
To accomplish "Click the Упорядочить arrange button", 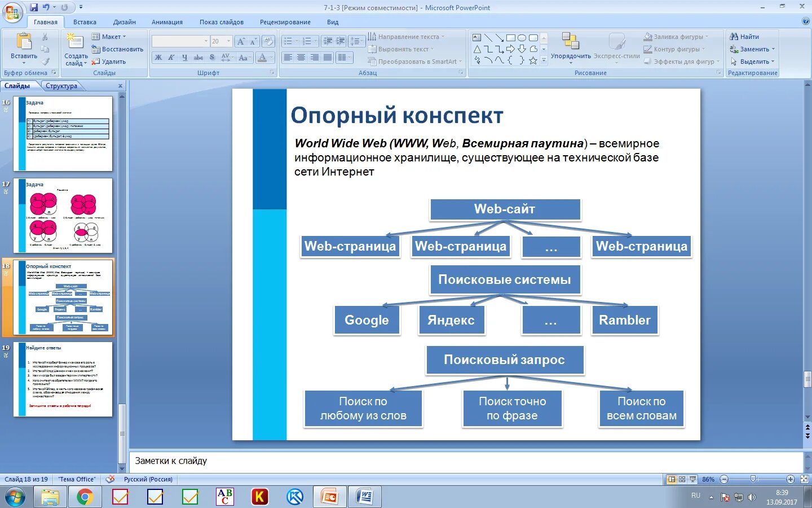I will point(571,48).
